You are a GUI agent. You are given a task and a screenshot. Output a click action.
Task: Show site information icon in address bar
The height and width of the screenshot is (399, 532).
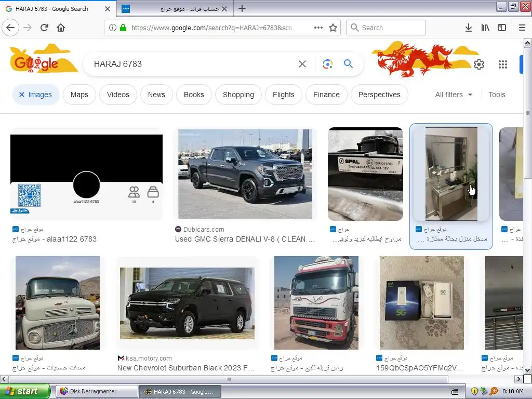tap(112, 28)
